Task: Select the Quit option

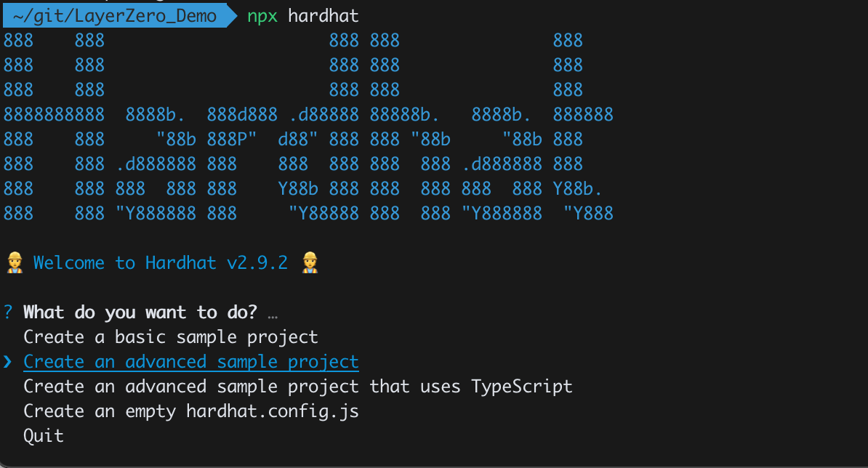Action: point(44,436)
